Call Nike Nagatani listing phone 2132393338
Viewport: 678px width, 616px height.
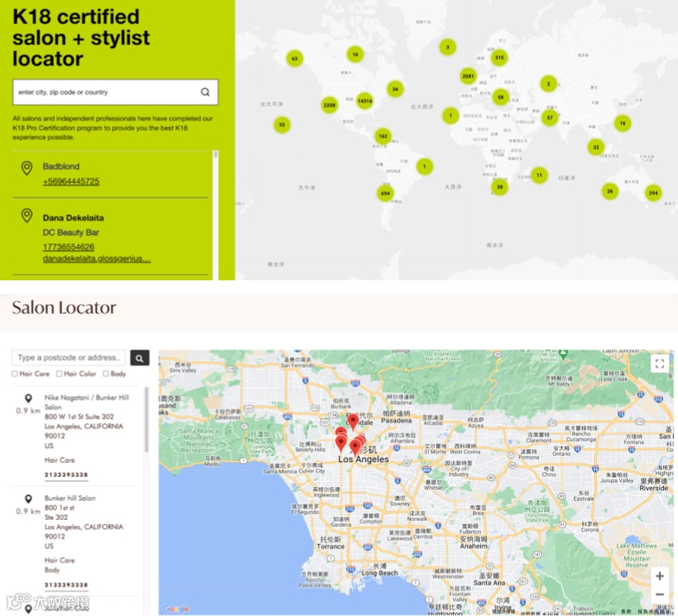pyautogui.click(x=66, y=474)
